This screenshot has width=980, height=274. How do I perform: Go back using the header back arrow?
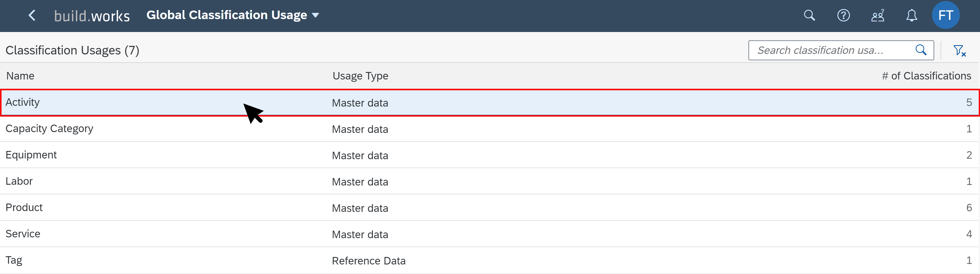pos(32,15)
